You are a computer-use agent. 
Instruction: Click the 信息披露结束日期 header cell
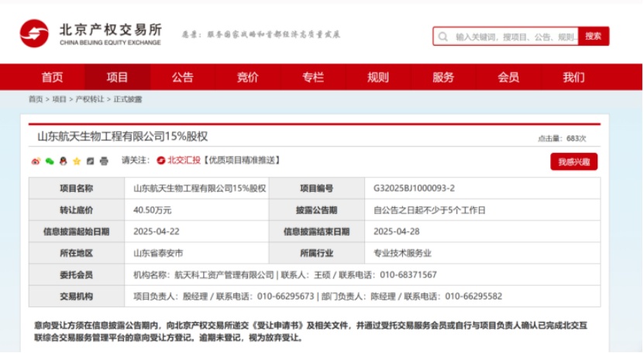coord(317,231)
